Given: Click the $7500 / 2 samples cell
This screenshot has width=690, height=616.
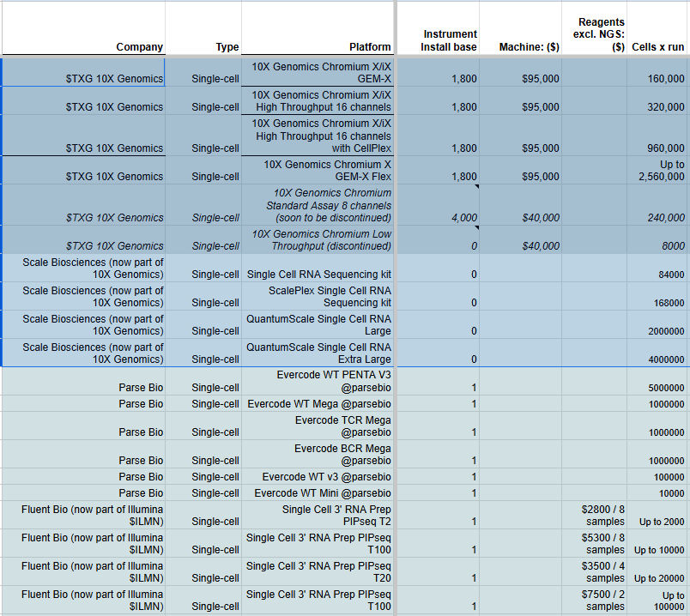Looking at the screenshot, I should point(594,600).
